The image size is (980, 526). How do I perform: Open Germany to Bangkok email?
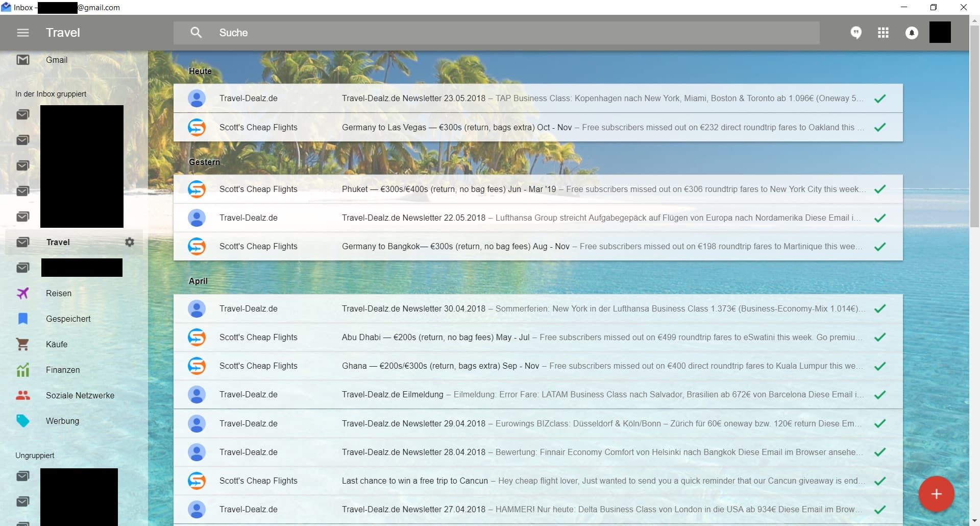pos(538,246)
